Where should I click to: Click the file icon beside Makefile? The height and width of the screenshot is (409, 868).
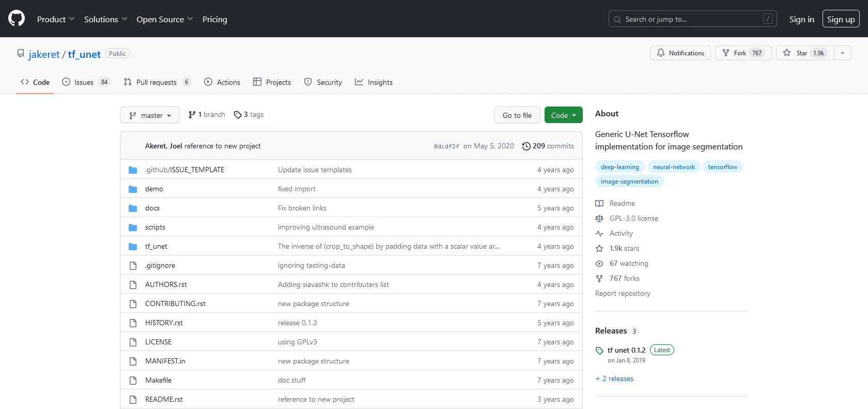tap(133, 381)
